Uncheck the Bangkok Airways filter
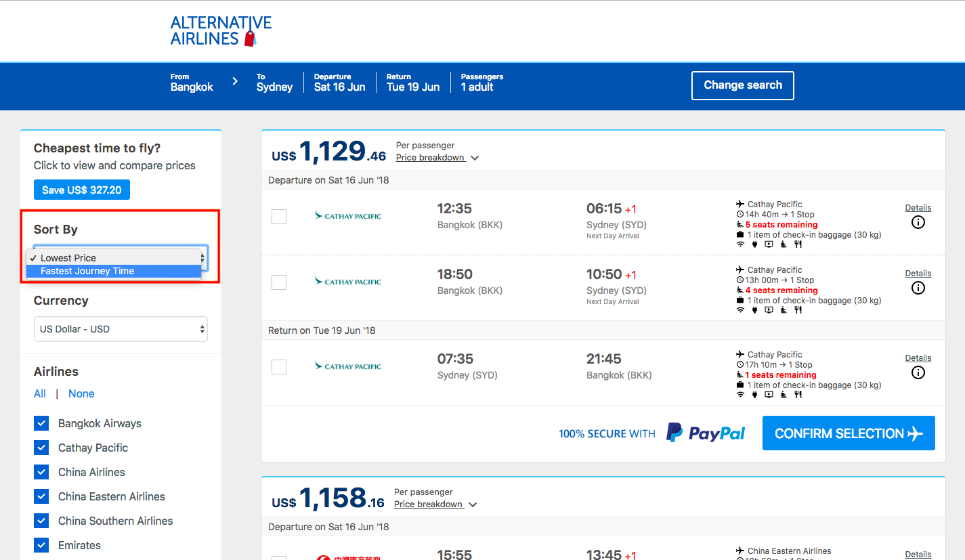The width and height of the screenshot is (965, 560). point(41,423)
